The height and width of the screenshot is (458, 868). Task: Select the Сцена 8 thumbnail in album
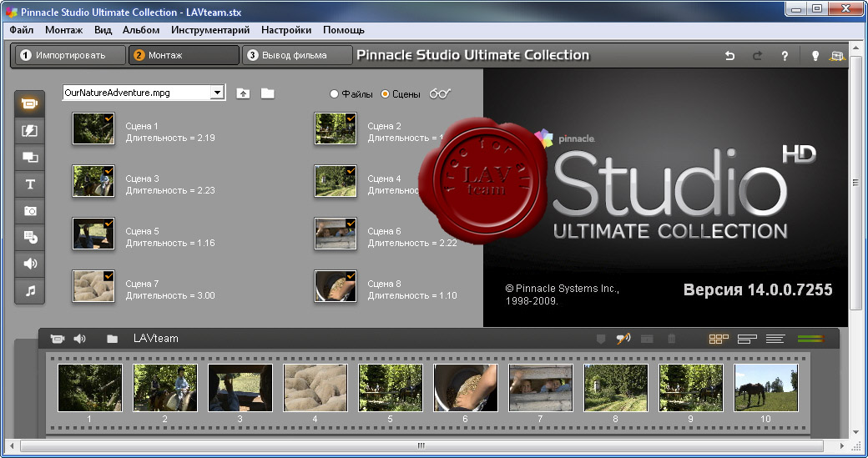coord(336,286)
